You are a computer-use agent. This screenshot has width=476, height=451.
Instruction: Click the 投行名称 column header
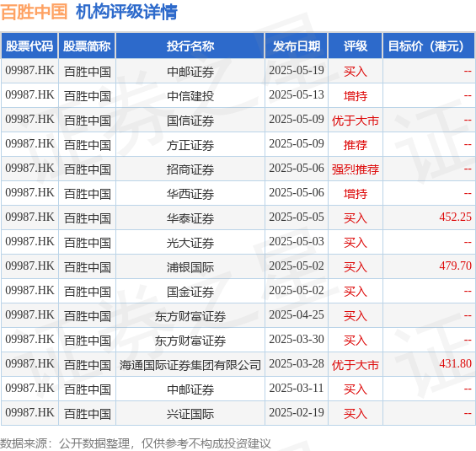coord(190,46)
